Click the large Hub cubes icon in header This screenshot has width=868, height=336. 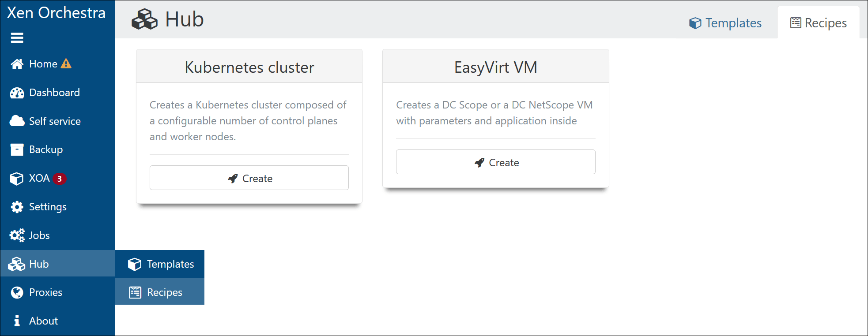144,19
